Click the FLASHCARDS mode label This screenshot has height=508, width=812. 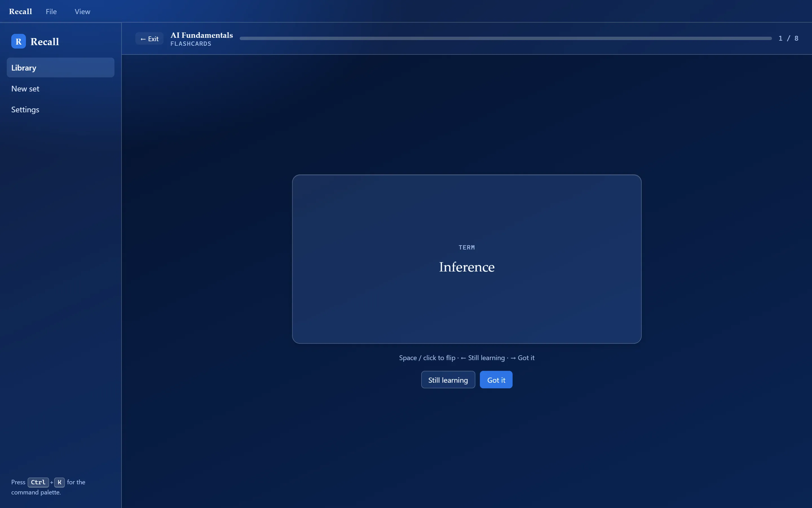pos(191,44)
